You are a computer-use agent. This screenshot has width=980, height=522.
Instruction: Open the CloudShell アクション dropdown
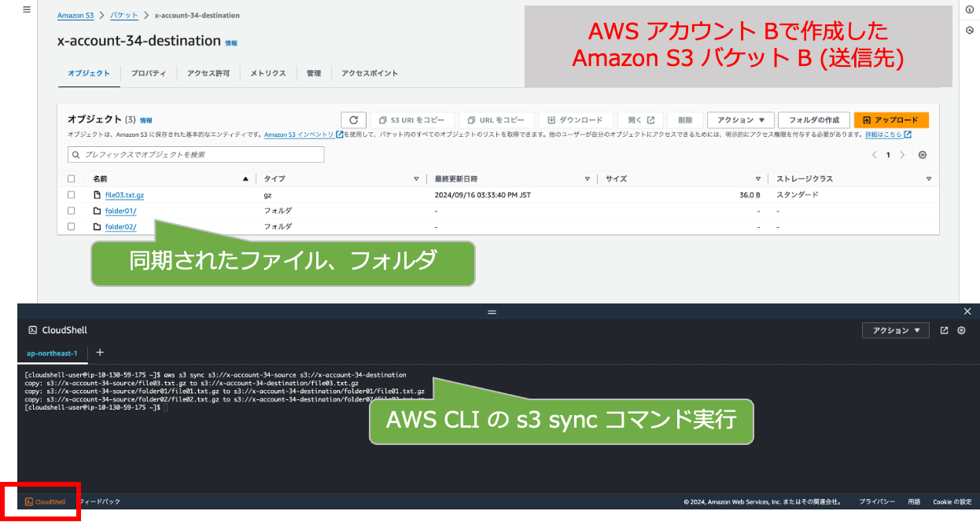[895, 331]
